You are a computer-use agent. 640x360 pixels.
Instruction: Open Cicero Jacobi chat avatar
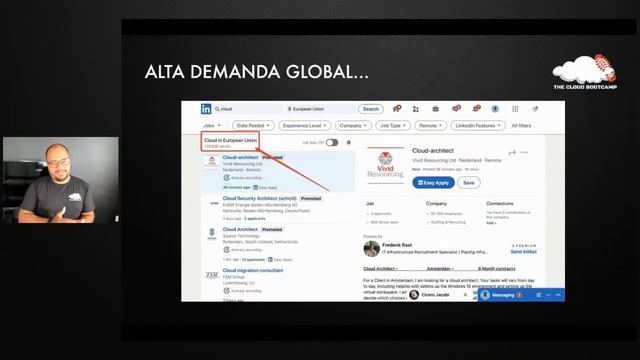(x=414, y=295)
